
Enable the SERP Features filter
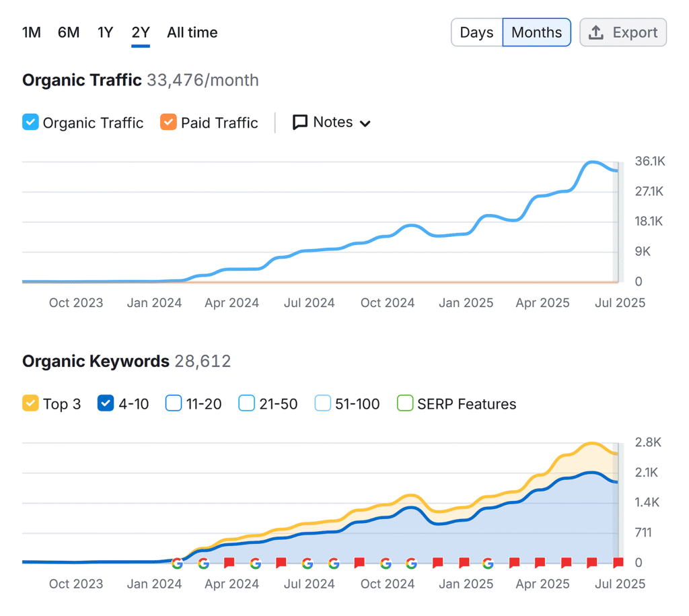coord(404,403)
